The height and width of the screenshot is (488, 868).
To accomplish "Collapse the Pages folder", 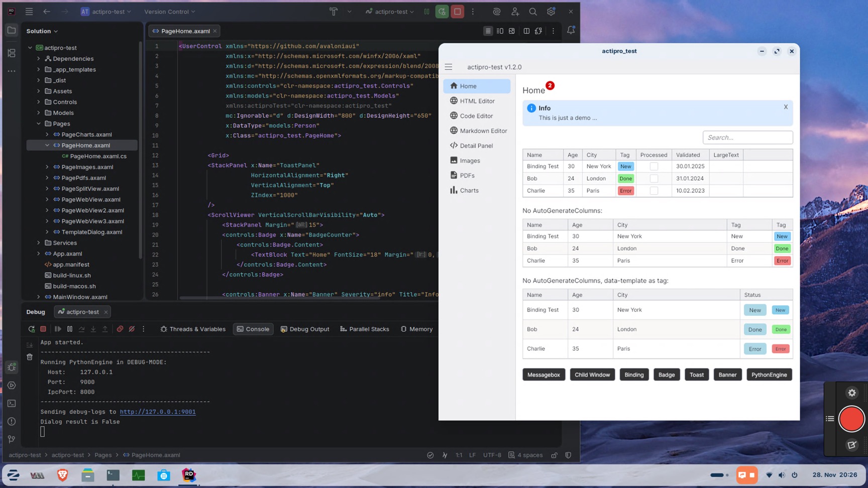I will click(x=38, y=124).
